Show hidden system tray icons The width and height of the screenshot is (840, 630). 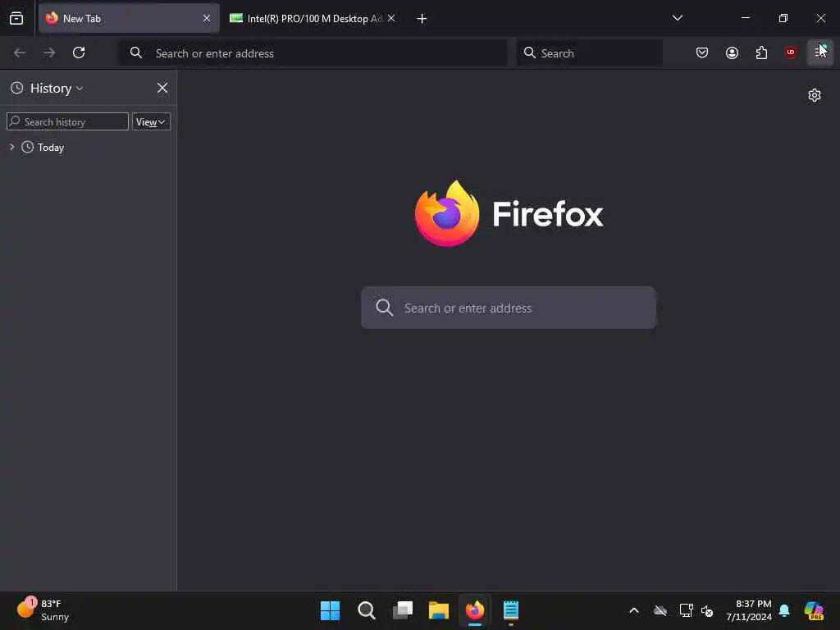pyautogui.click(x=634, y=610)
